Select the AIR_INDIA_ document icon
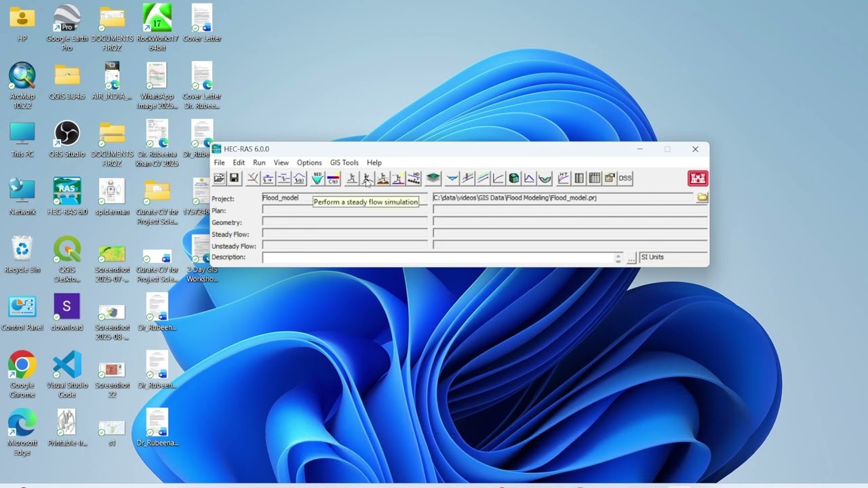The width and height of the screenshot is (868, 488). [x=112, y=81]
